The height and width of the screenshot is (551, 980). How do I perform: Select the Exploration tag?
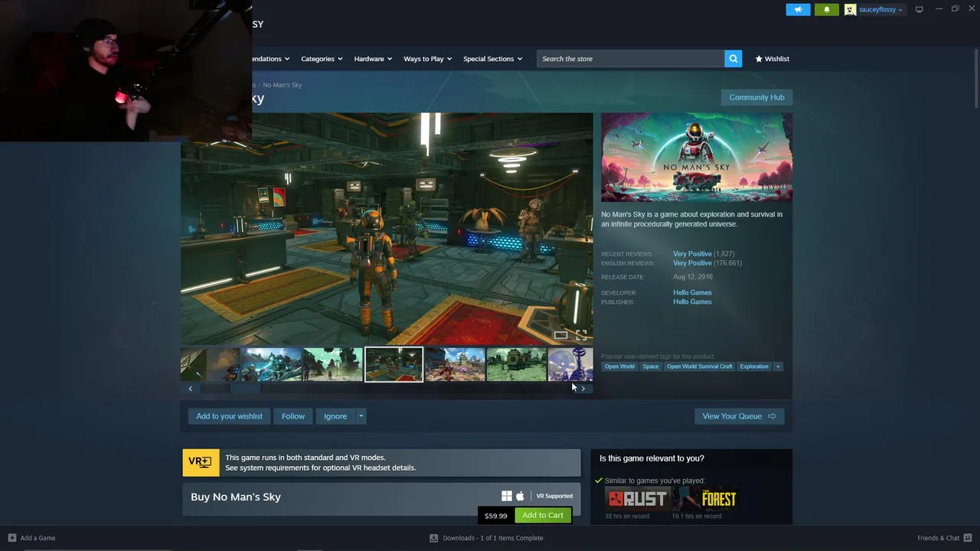pos(753,367)
